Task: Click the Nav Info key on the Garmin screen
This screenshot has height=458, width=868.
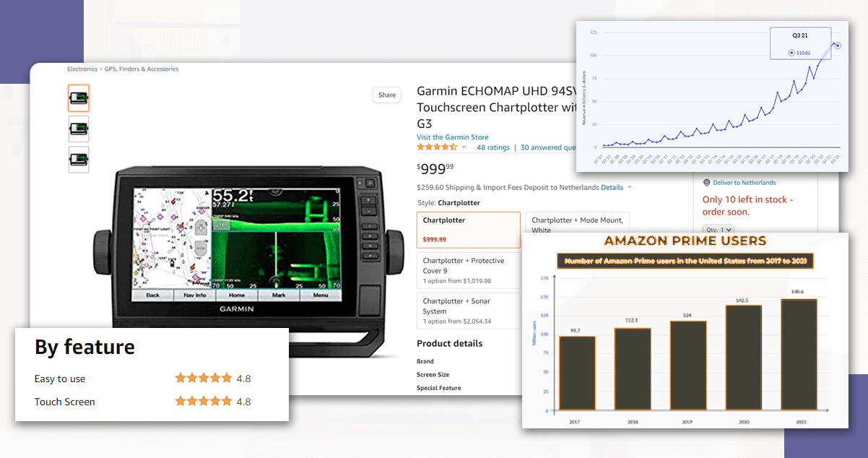Action: [x=195, y=295]
